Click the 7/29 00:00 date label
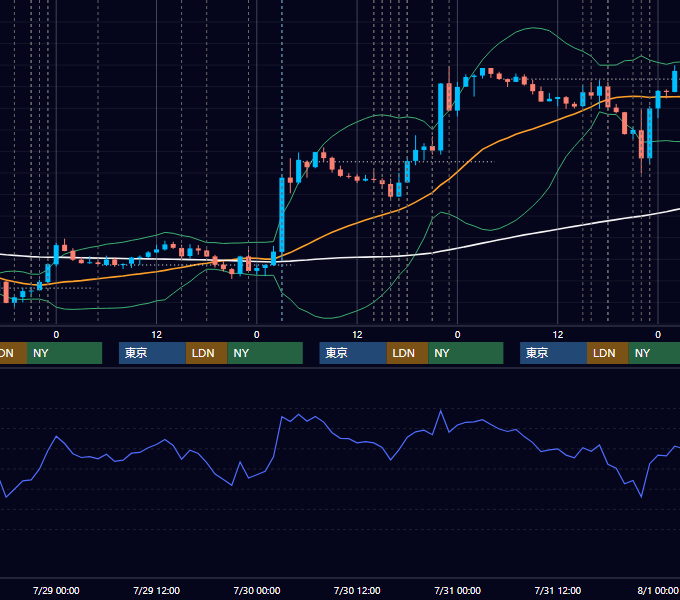This screenshot has width=680, height=600. [x=56, y=591]
